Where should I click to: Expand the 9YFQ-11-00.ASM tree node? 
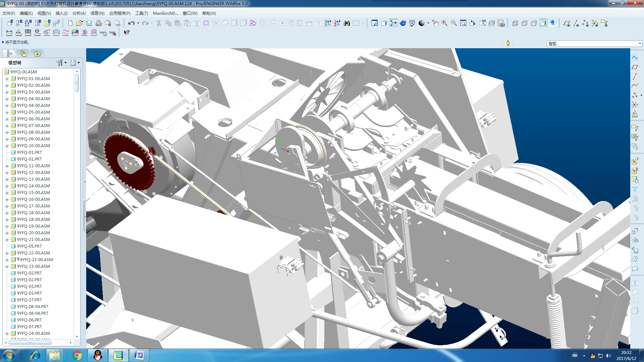(7, 166)
